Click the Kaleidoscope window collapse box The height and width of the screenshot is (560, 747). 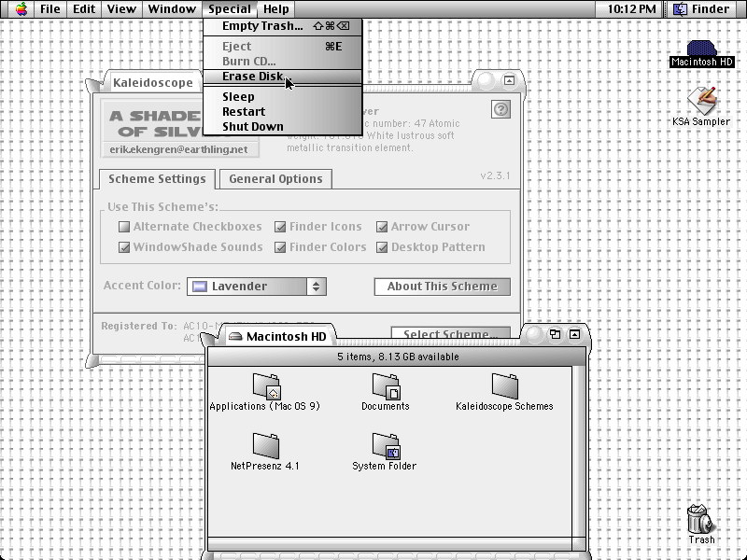coord(509,80)
